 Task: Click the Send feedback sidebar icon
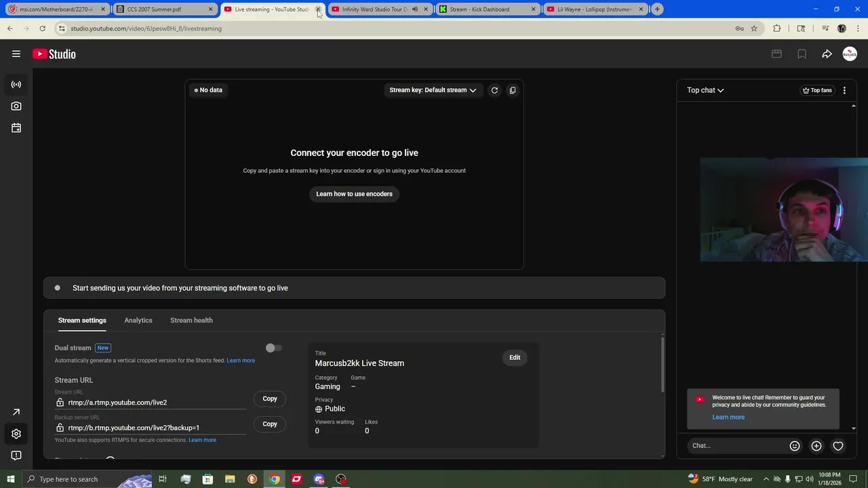click(x=16, y=455)
